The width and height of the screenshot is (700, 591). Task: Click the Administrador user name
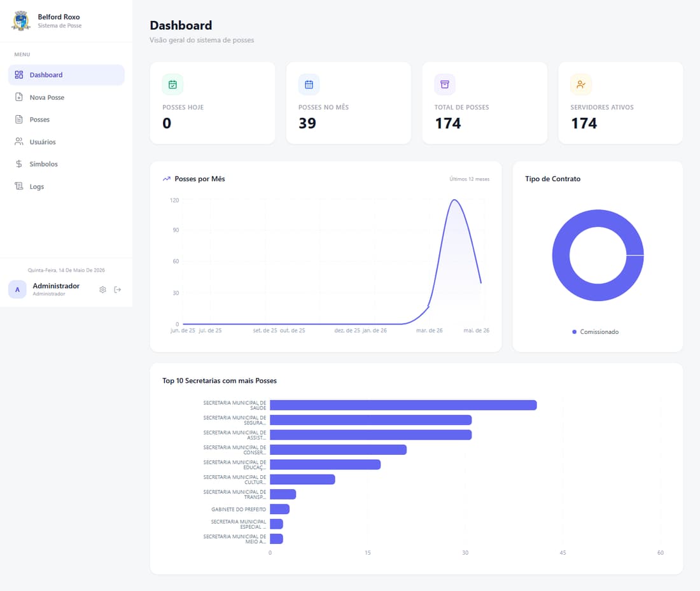click(x=56, y=286)
